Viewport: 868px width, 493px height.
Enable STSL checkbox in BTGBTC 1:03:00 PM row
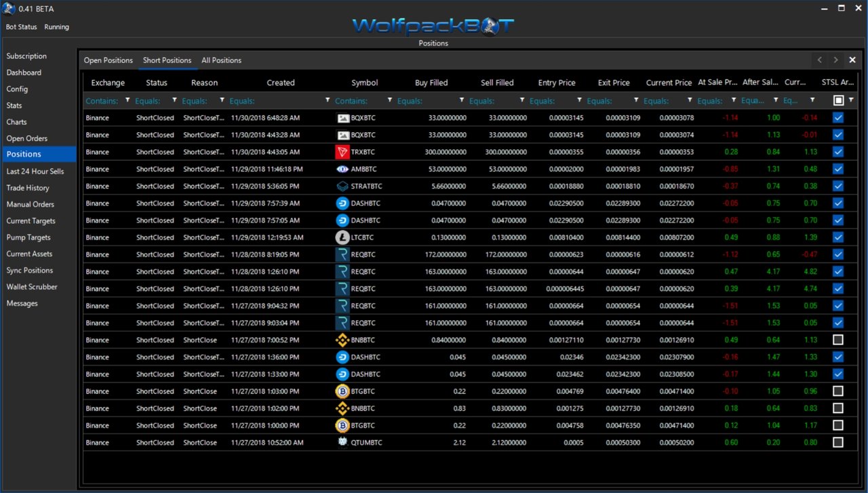[838, 391]
